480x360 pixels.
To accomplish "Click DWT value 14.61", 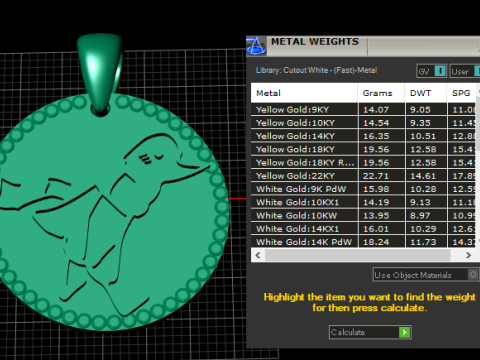I will (423, 176).
